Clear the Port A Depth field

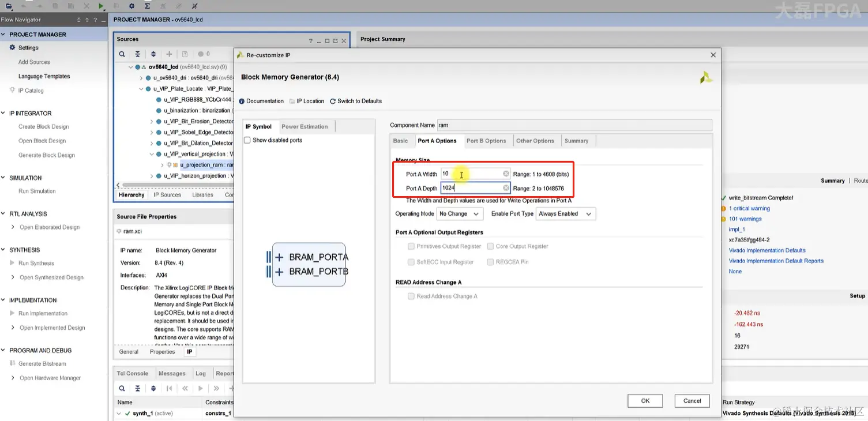[x=506, y=188]
